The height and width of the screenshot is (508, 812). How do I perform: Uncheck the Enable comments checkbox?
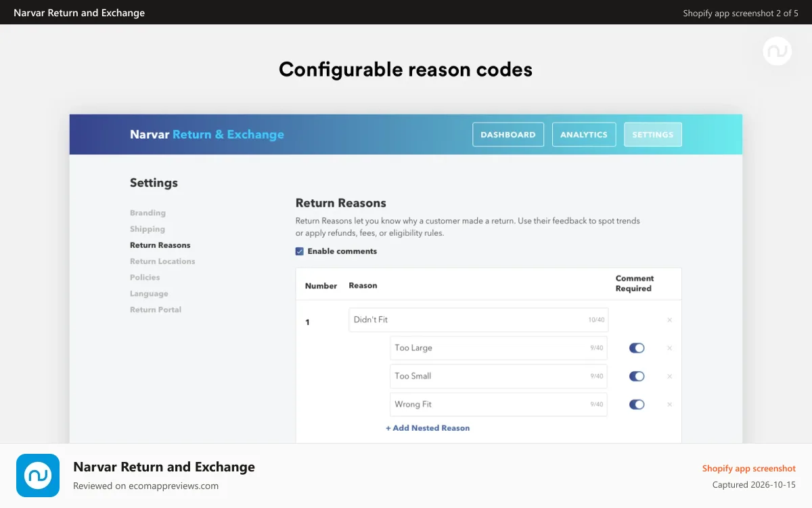[x=300, y=251]
